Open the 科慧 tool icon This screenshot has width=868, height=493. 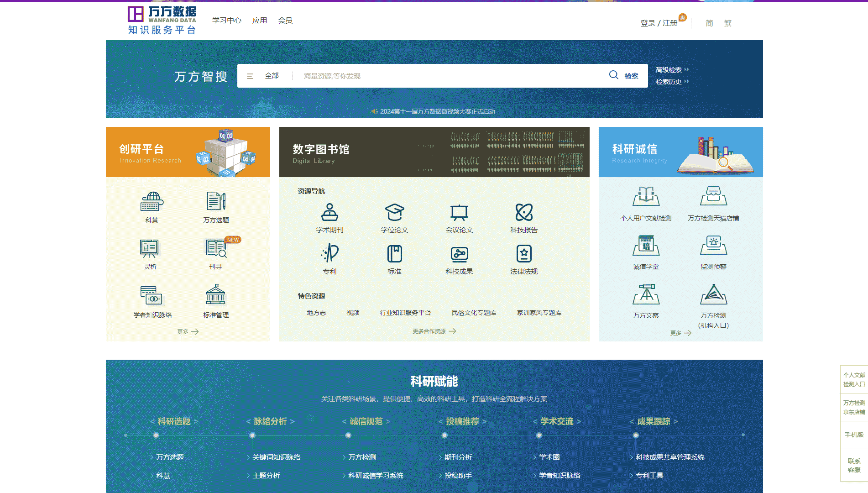[x=152, y=202]
